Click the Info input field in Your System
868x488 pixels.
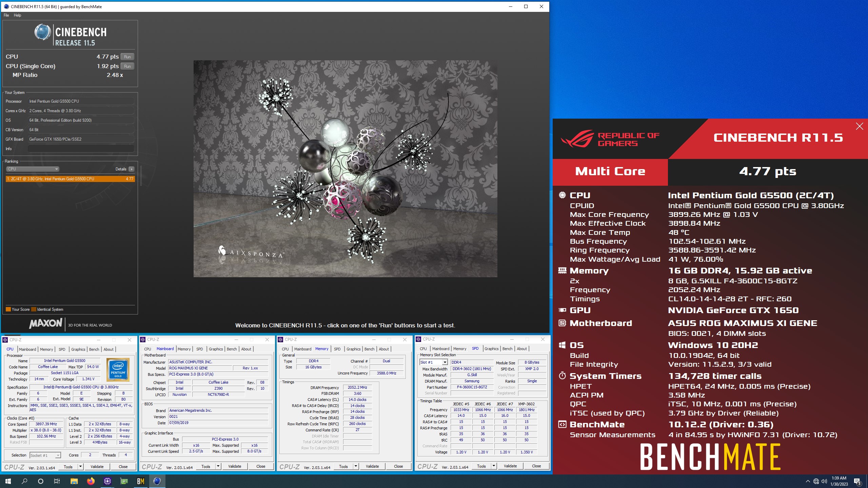[x=81, y=149]
